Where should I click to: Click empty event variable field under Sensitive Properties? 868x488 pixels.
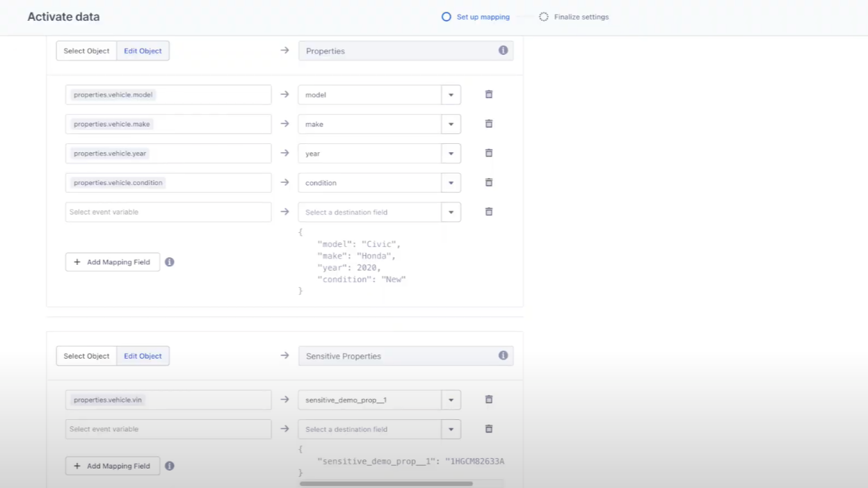point(168,429)
